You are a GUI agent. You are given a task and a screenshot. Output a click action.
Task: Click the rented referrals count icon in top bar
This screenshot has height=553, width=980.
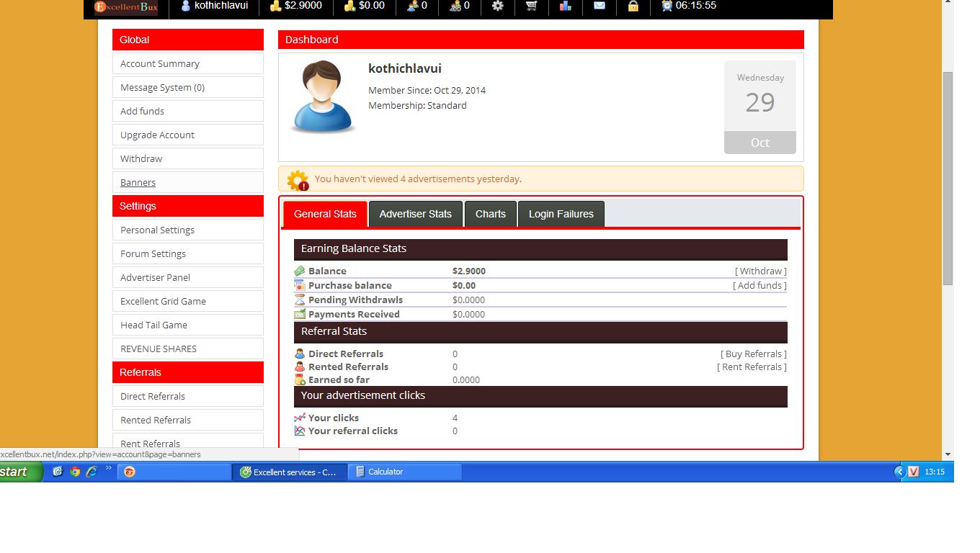tap(455, 6)
